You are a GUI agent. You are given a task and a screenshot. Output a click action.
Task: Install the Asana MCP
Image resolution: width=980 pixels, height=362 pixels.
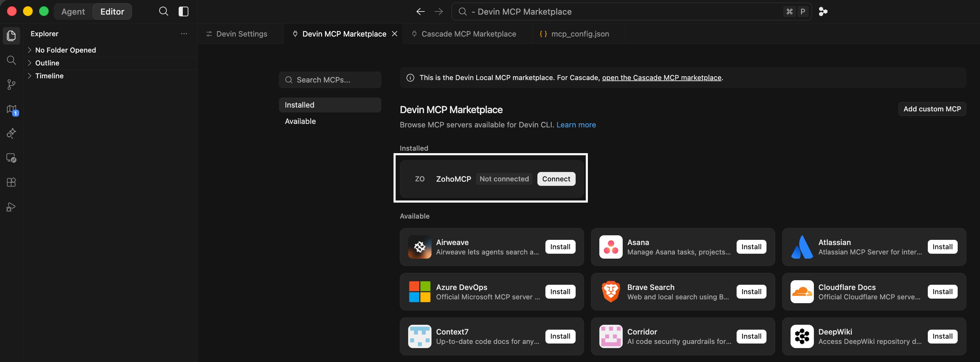751,247
